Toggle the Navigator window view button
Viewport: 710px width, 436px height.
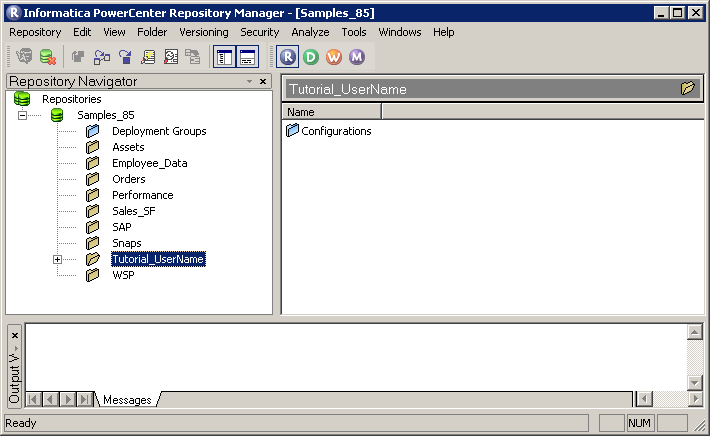225,57
